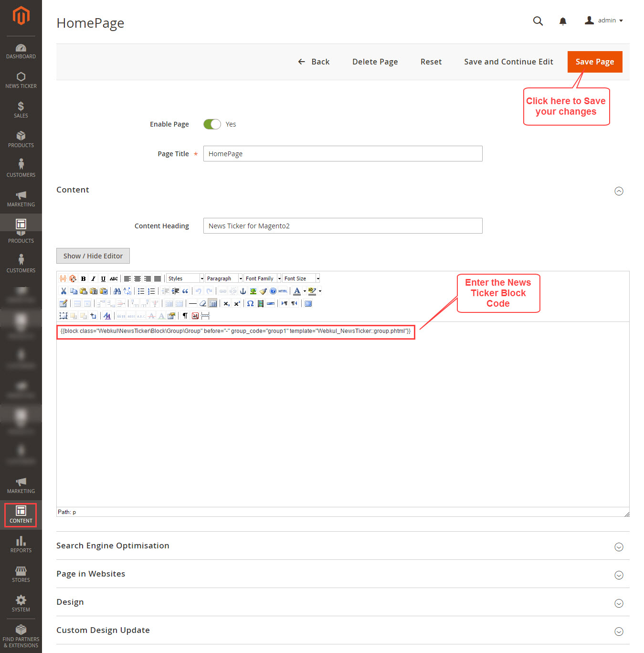The width and height of the screenshot is (644, 653).
Task: Expand the Design section
Action: pyautogui.click(x=619, y=603)
